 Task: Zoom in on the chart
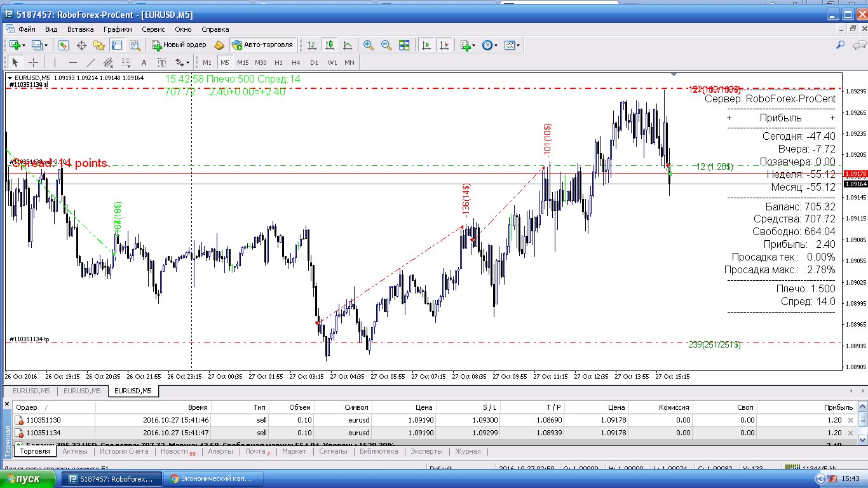click(369, 45)
